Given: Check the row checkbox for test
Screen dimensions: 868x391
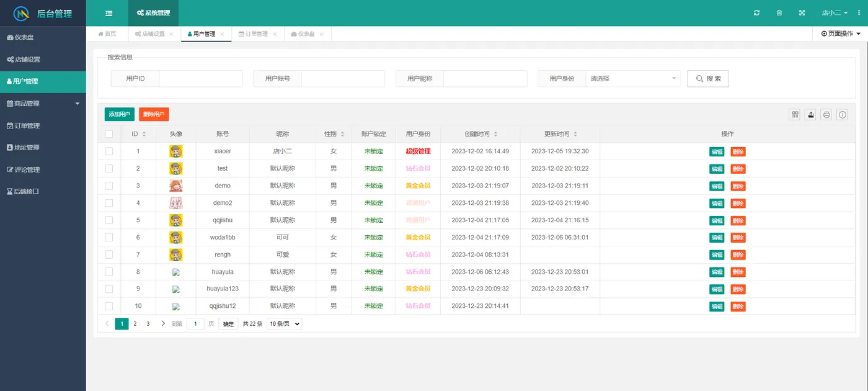Looking at the screenshot, I should coord(109,168).
